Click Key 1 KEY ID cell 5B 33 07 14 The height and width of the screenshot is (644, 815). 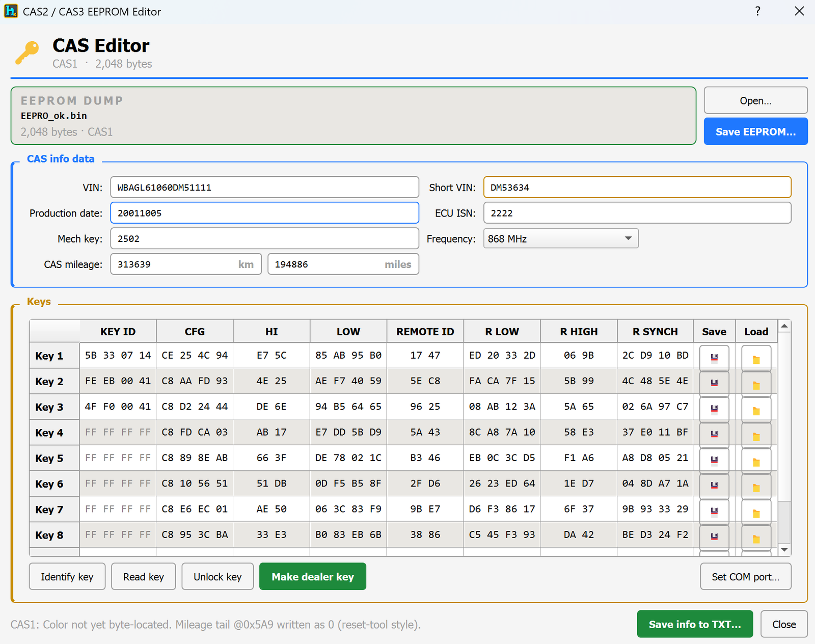(x=118, y=355)
